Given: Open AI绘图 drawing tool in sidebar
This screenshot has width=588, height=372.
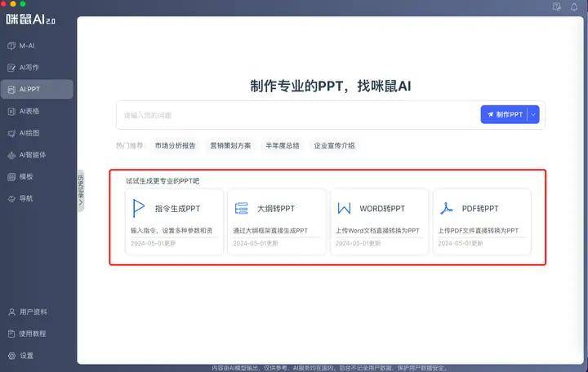Looking at the screenshot, I should [x=29, y=133].
